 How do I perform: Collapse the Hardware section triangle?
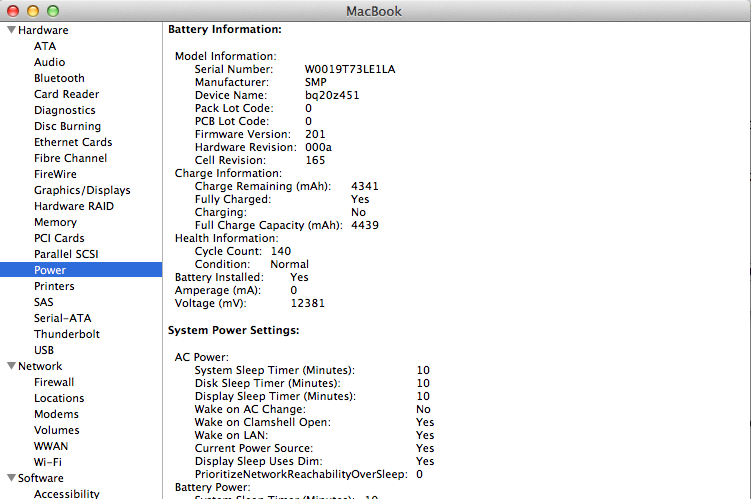click(11, 30)
